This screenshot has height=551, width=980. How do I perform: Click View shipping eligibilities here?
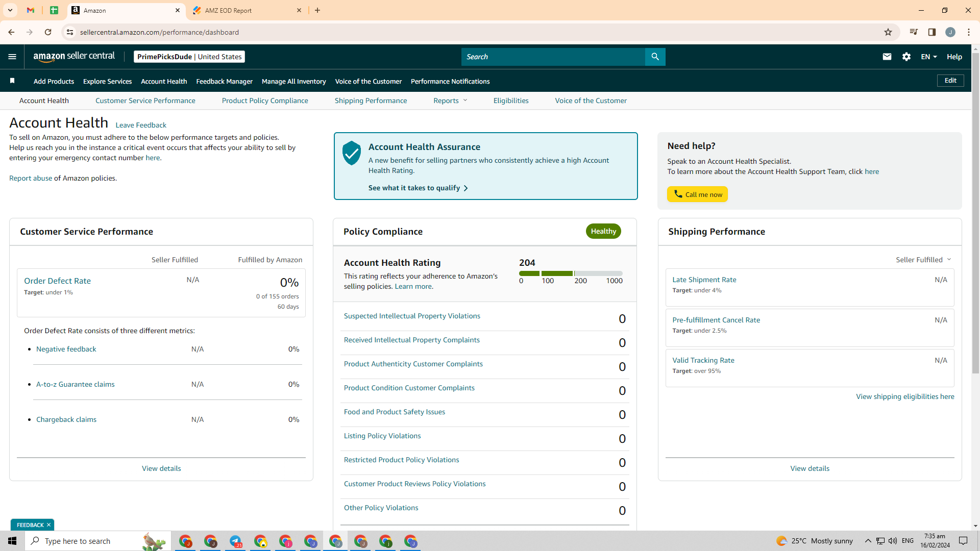[x=905, y=396]
